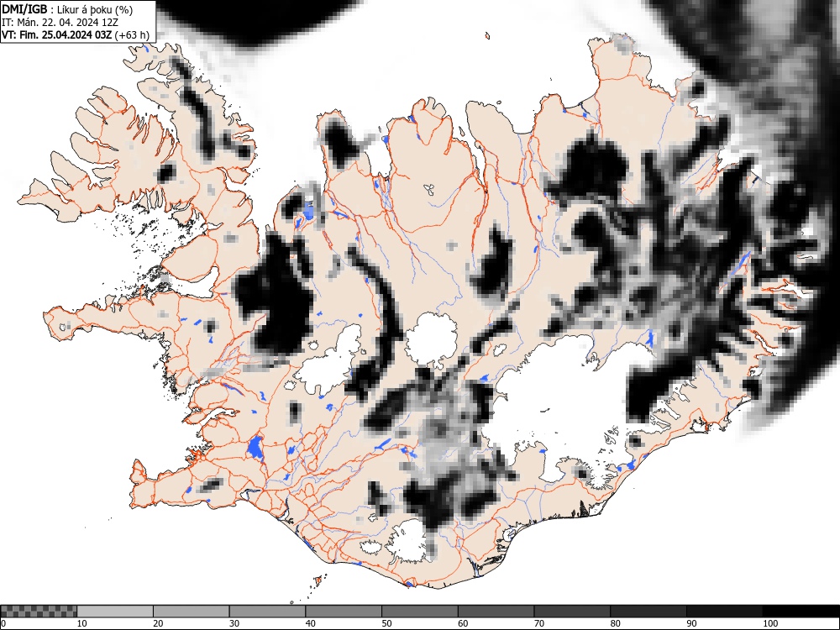
Task: Click the large white Vatnajökull glacier area
Action: [568, 407]
